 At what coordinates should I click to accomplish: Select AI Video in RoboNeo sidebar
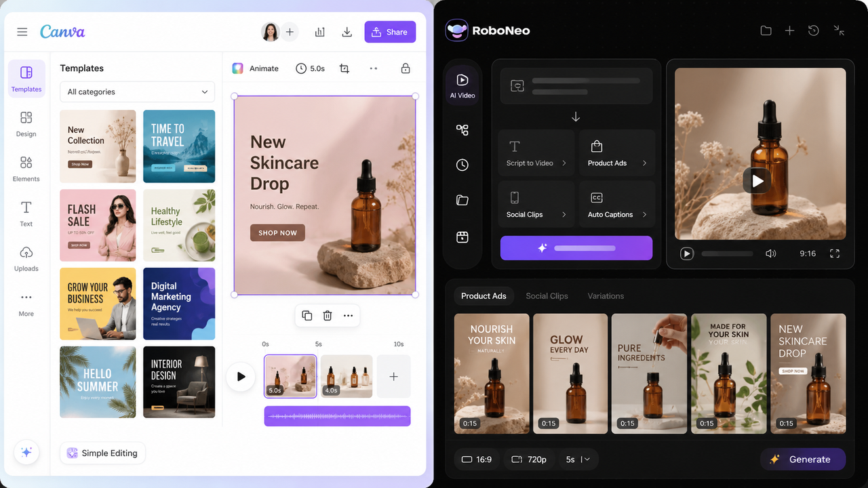point(462,86)
